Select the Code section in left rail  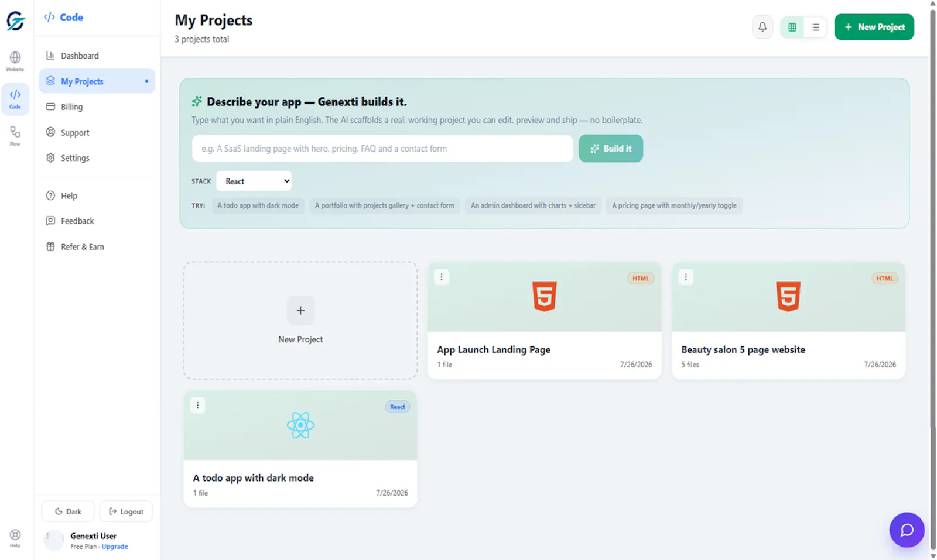coord(15,99)
